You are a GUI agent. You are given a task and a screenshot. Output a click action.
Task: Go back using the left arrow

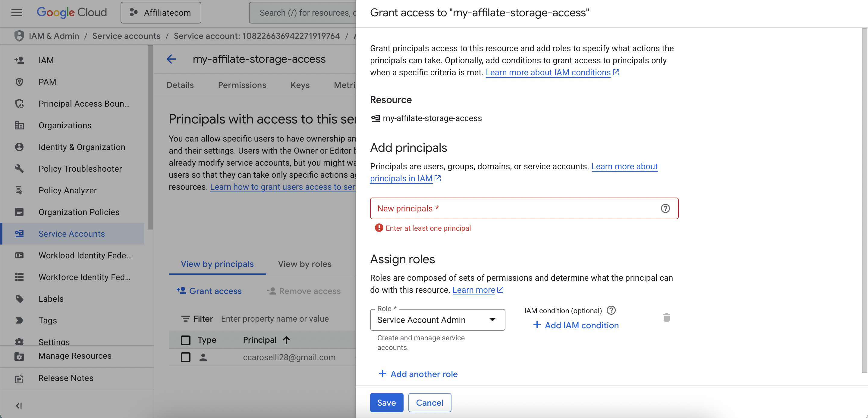pos(171,59)
